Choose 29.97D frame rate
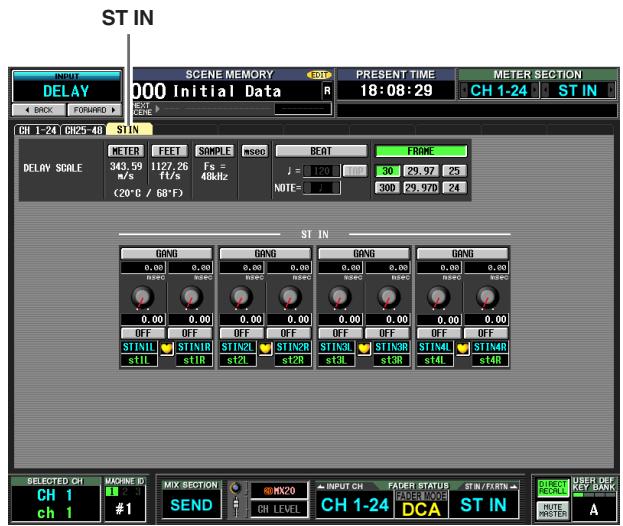 pos(421,188)
